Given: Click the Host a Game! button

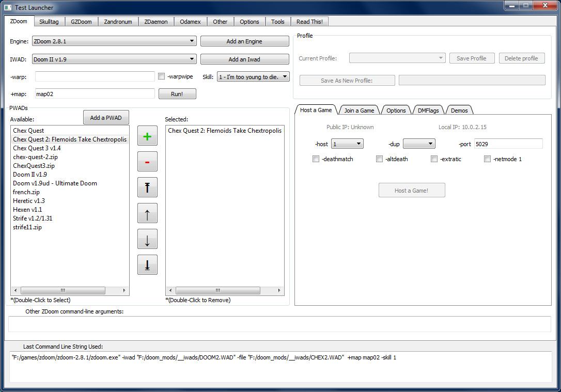Looking at the screenshot, I should coord(412,190).
